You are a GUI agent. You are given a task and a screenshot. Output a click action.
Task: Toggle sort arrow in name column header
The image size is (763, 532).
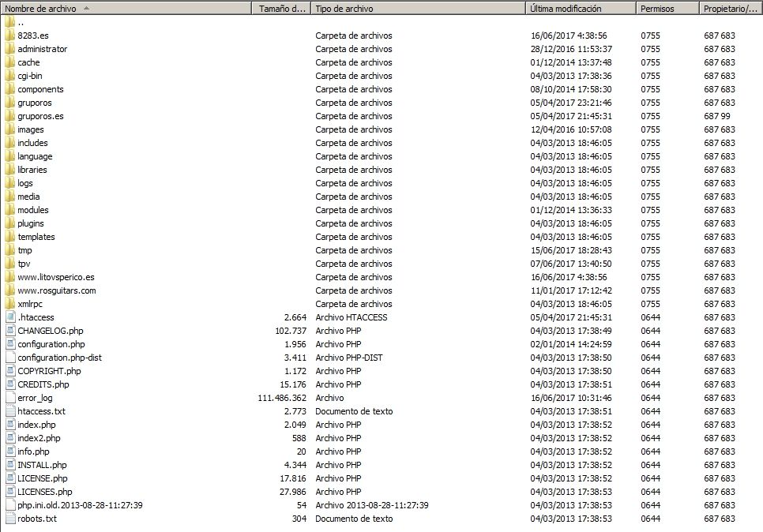click(x=86, y=8)
